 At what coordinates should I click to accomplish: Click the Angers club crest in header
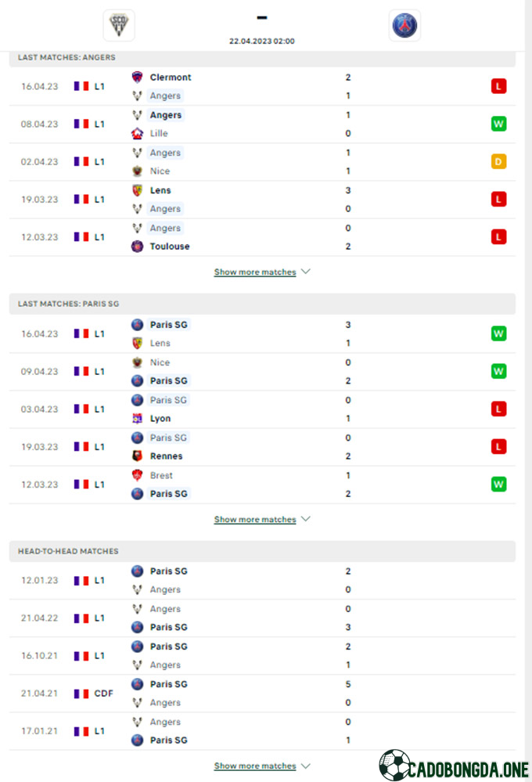point(119,25)
